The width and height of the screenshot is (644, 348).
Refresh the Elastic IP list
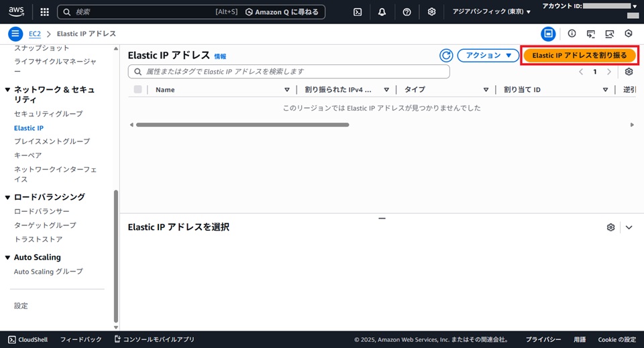(x=446, y=56)
